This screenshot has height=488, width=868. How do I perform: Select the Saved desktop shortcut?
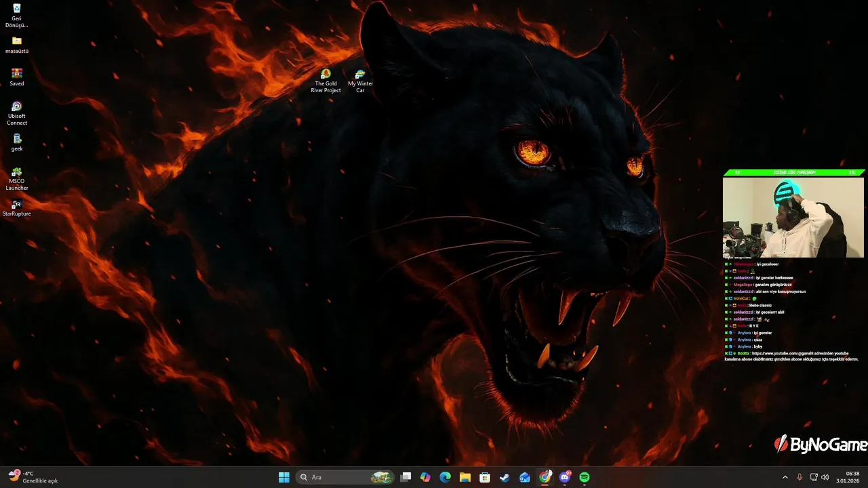coord(17,77)
